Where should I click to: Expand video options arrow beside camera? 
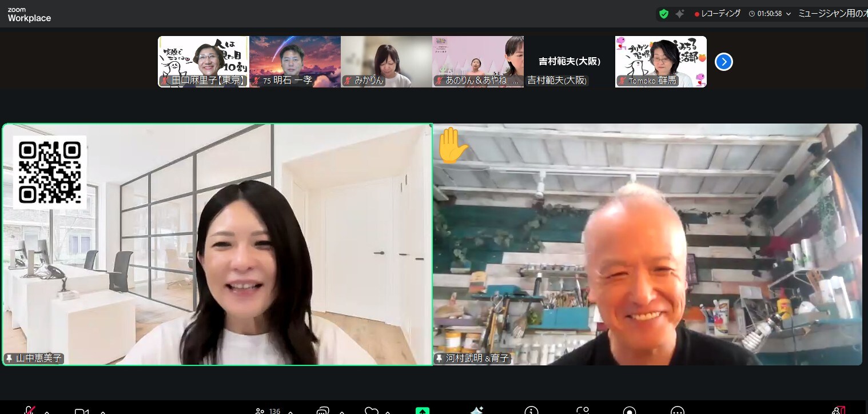tap(103, 411)
